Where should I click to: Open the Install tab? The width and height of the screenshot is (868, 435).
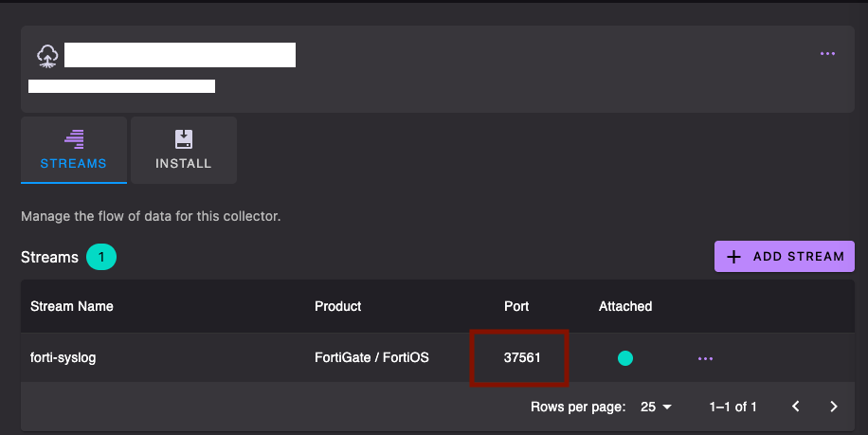(184, 150)
